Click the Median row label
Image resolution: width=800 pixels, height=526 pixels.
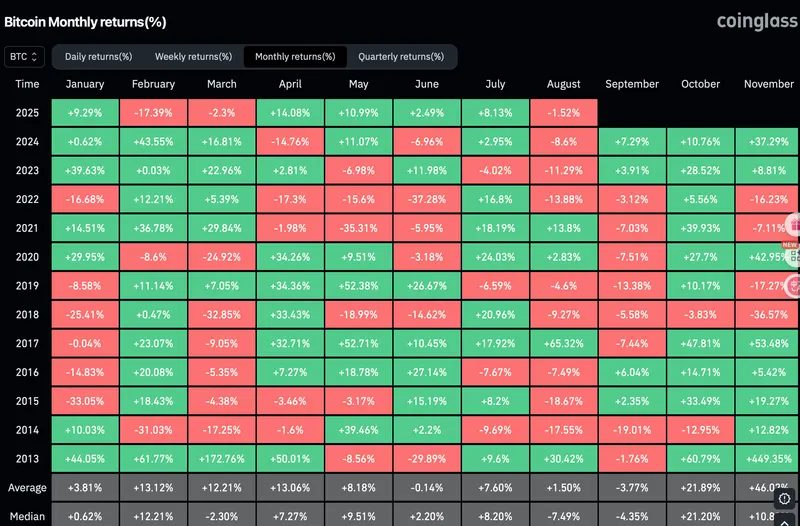click(27, 516)
